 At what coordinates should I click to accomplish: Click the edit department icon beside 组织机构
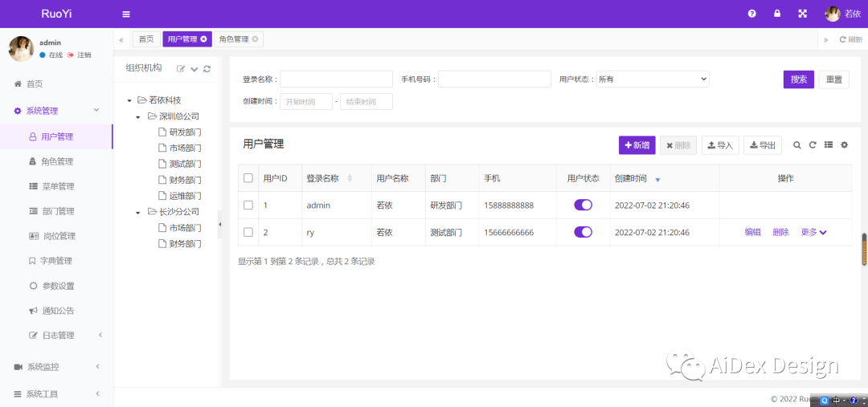tap(181, 68)
